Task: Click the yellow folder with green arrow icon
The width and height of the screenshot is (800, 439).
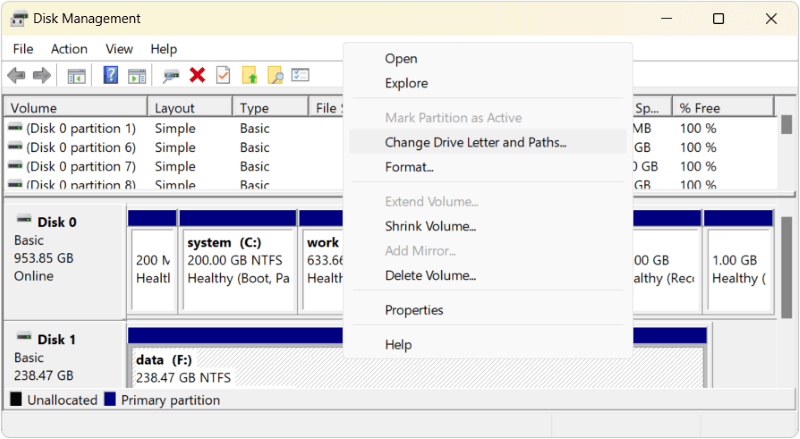Action: (249, 75)
